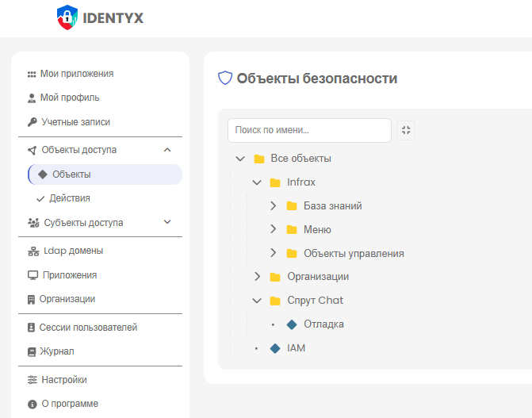The image size is (532, 418).
Task: Expand the Организации tree folder chevron
Action: [256, 277]
